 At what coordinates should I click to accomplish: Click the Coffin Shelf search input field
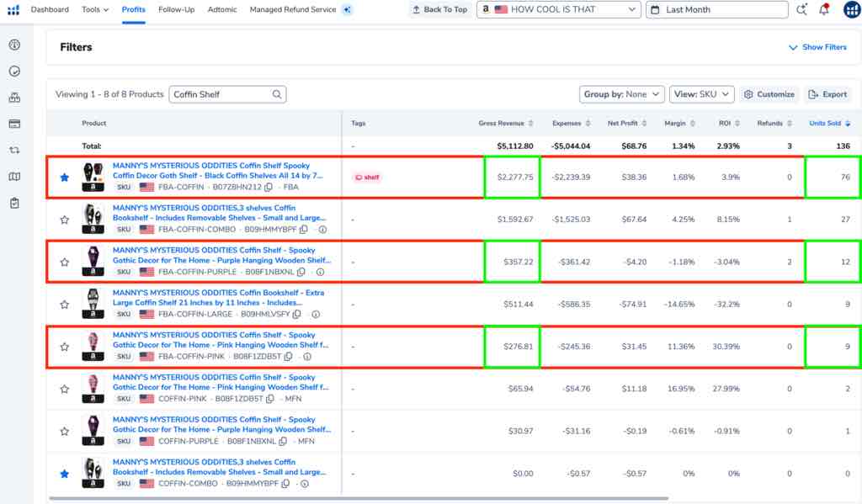click(x=227, y=94)
